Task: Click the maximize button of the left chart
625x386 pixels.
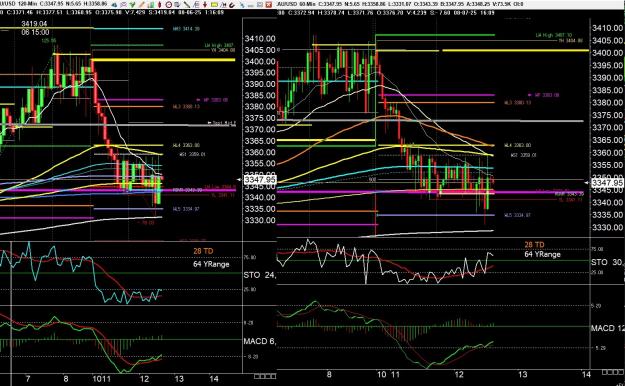Action: (259, 5)
